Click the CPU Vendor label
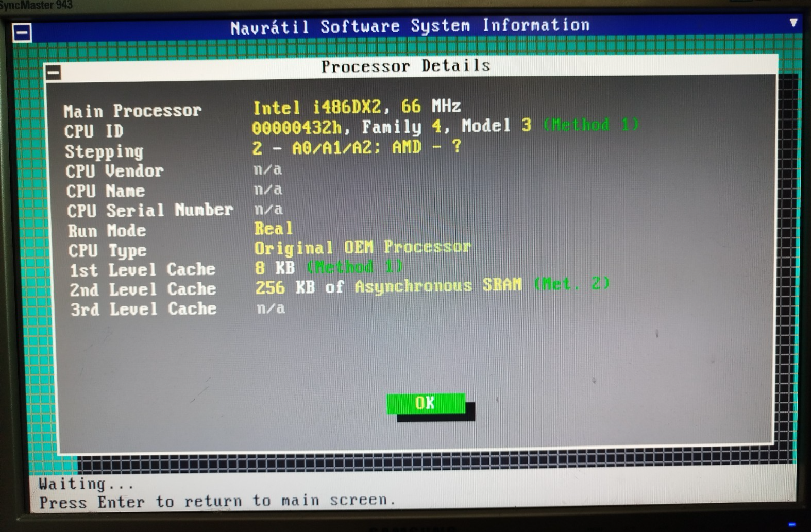811x532 pixels. click(x=114, y=171)
